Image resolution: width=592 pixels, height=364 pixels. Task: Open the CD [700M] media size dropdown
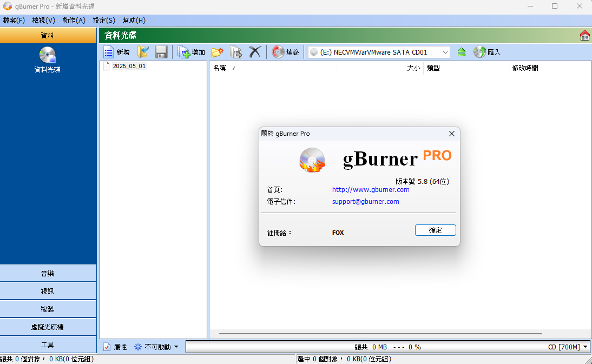(585, 347)
